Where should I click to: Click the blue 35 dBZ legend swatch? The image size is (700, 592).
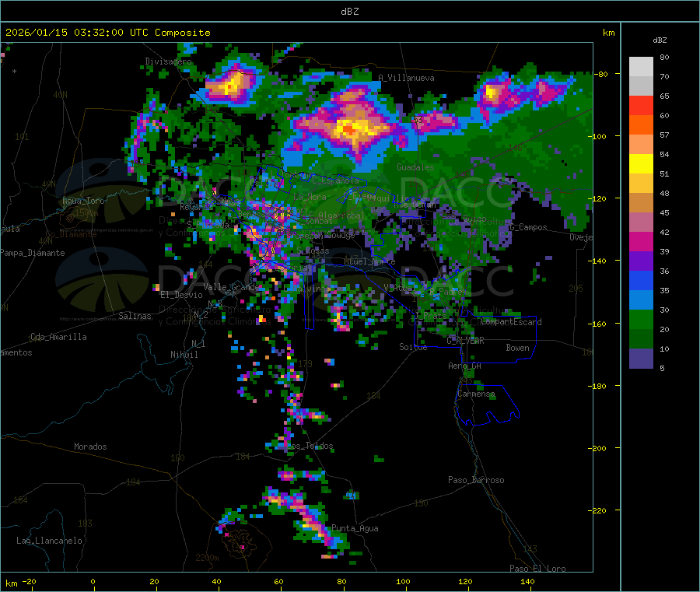coord(641,280)
